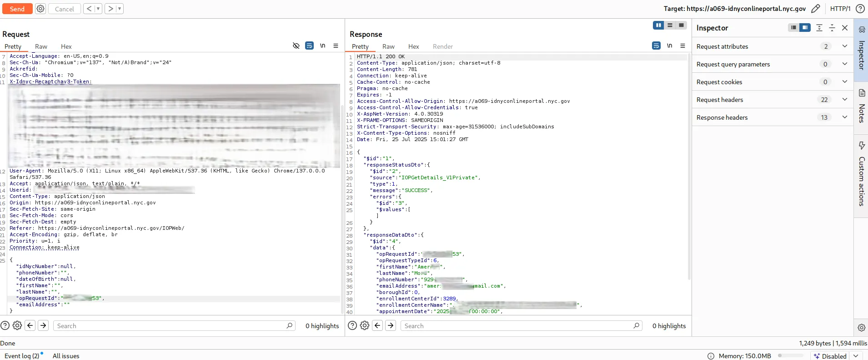868x360 pixels.
Task: Switch the Request panel to the Hex tab
Action: [66, 46]
